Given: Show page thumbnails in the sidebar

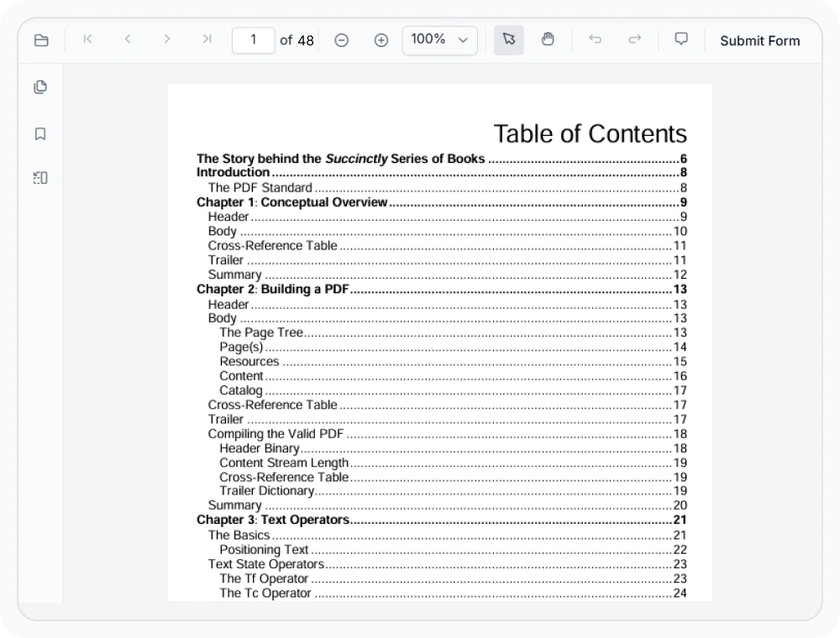Looking at the screenshot, I should click(40, 86).
